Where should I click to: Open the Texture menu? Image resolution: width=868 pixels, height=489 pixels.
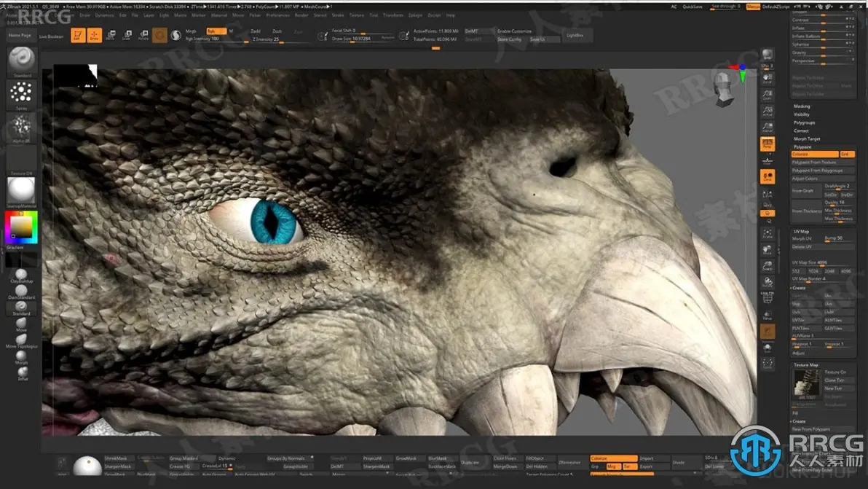click(x=357, y=15)
